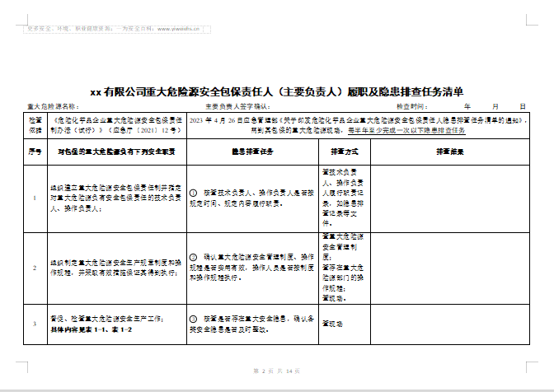554x392 pixels.
Task: Click the empty 排查结果 cell of row 3
Action: click(x=450, y=324)
